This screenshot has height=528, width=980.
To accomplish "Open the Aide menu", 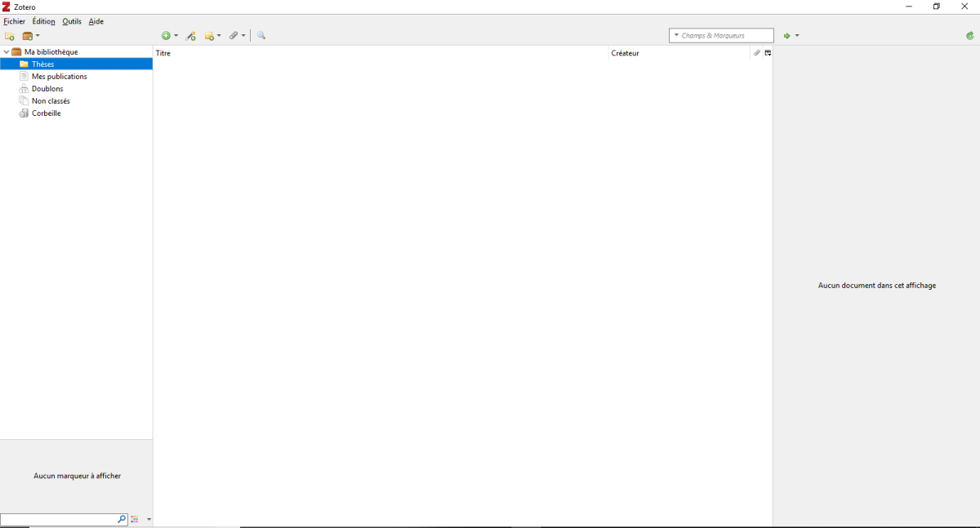I will tap(96, 21).
